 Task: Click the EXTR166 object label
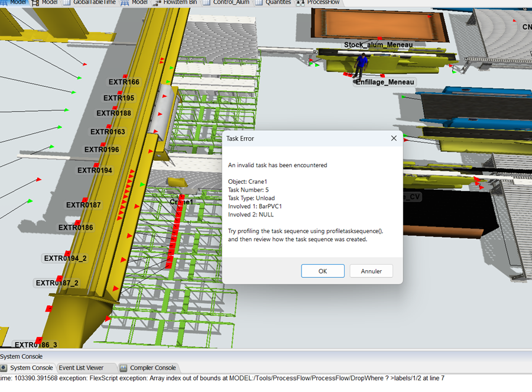[124, 82]
